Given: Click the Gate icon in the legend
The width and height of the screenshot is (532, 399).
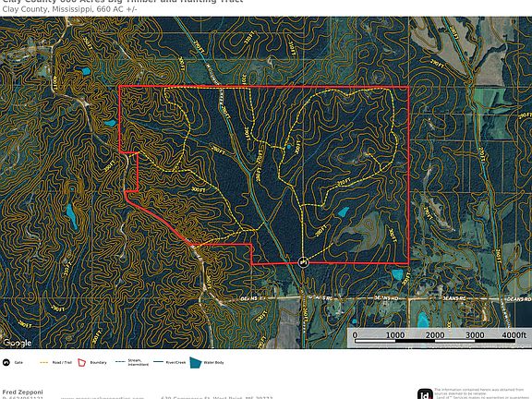Looking at the screenshot, I should tap(6, 362).
